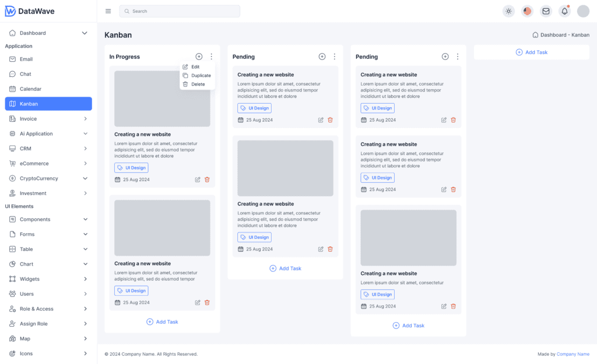Open three-dot menu of first Pending column
Image resolution: width=597 pixels, height=364 pixels.
(335, 56)
